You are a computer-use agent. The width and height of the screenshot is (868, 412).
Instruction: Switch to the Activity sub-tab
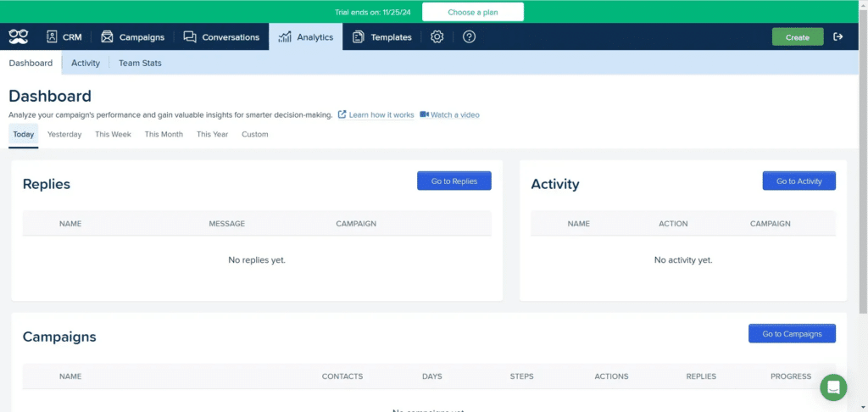point(86,63)
